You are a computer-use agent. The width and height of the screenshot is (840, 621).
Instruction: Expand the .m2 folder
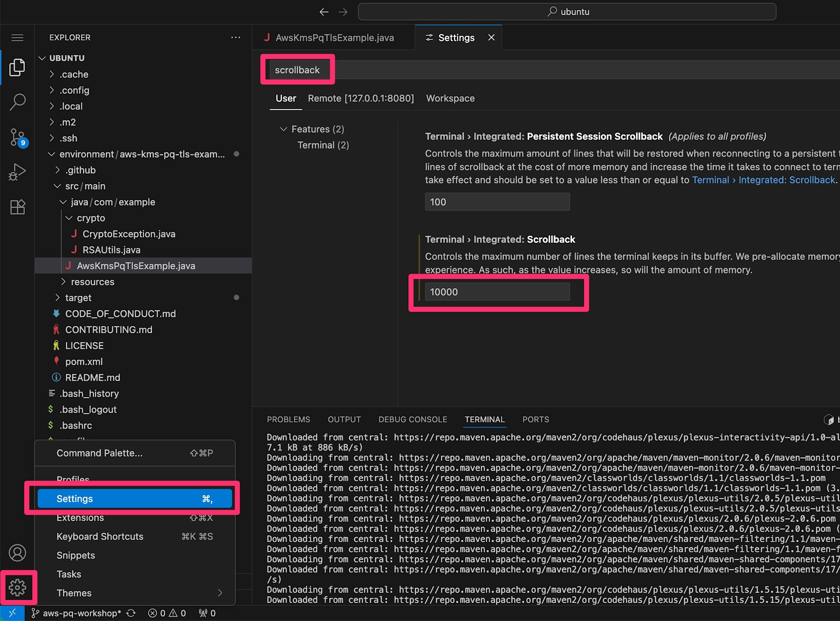[52, 122]
